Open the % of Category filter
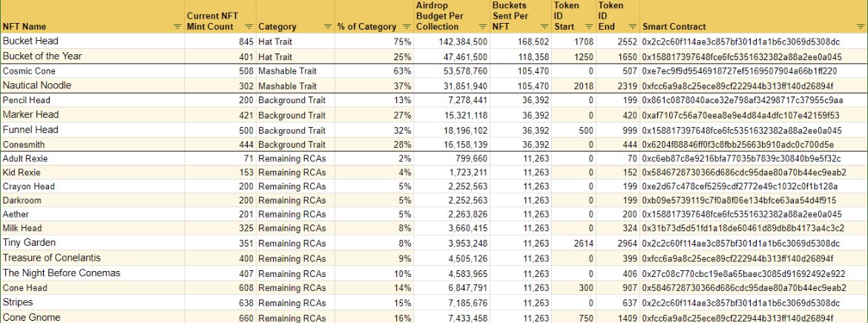 click(x=407, y=27)
